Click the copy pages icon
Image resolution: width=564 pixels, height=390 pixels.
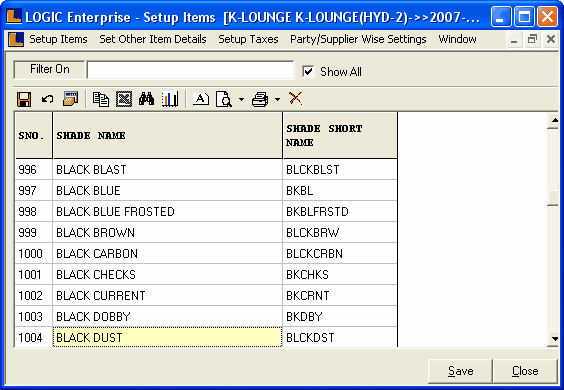tap(101, 99)
